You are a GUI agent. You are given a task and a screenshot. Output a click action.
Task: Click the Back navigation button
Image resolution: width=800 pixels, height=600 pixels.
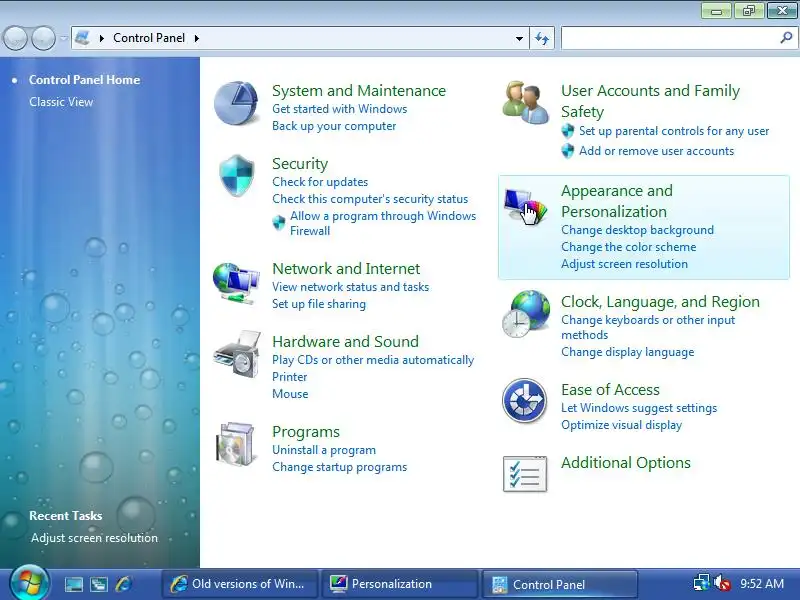click(15, 38)
